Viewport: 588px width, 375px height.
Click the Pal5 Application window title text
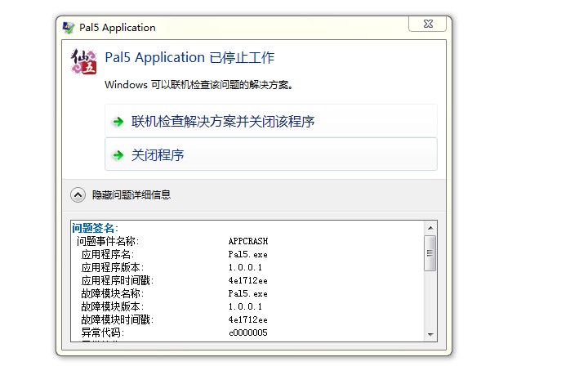(x=118, y=28)
